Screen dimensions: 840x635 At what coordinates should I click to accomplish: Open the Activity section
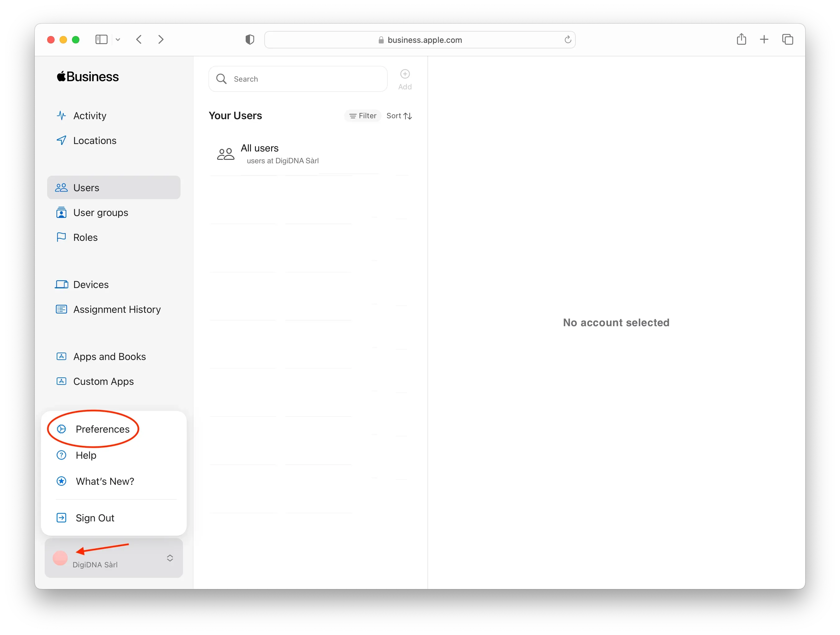pyautogui.click(x=90, y=115)
